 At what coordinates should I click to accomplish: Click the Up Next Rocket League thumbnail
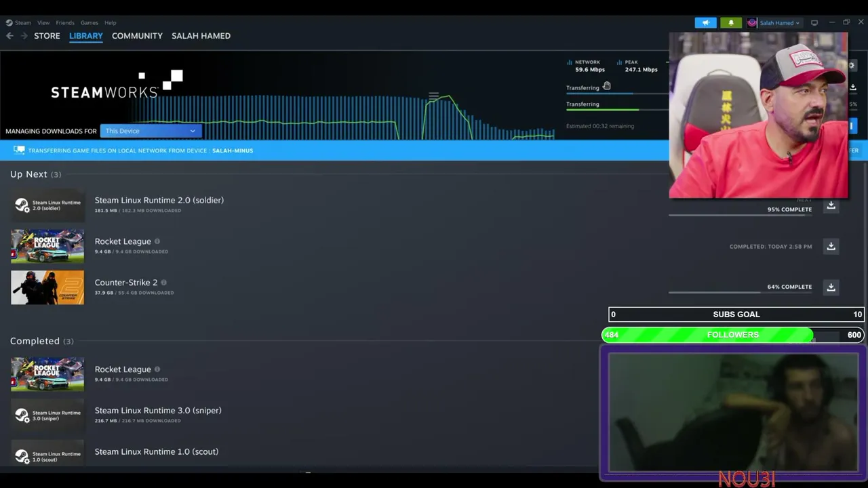[x=47, y=246]
